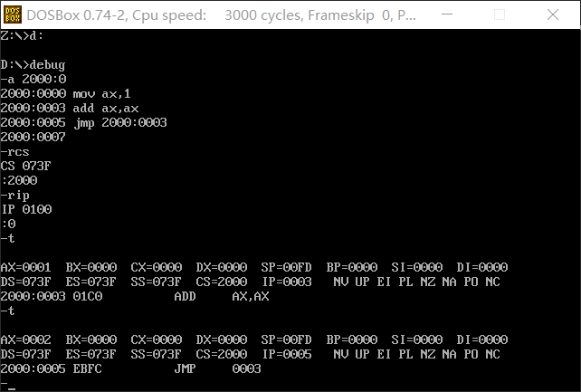The image size is (581, 392).
Task: Click the 'Z:\>d:' prompt line
Action: tap(22, 36)
